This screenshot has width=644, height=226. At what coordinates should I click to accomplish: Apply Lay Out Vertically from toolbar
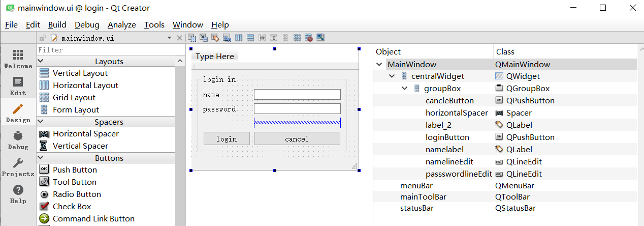click(x=250, y=38)
